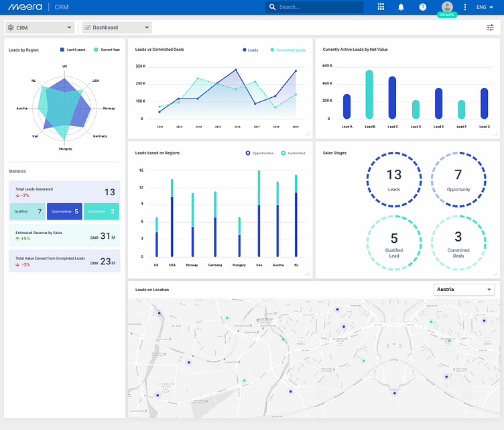Toggle the Committed Leads legend item
Viewport: 504px width, 430px height.
pos(288,50)
